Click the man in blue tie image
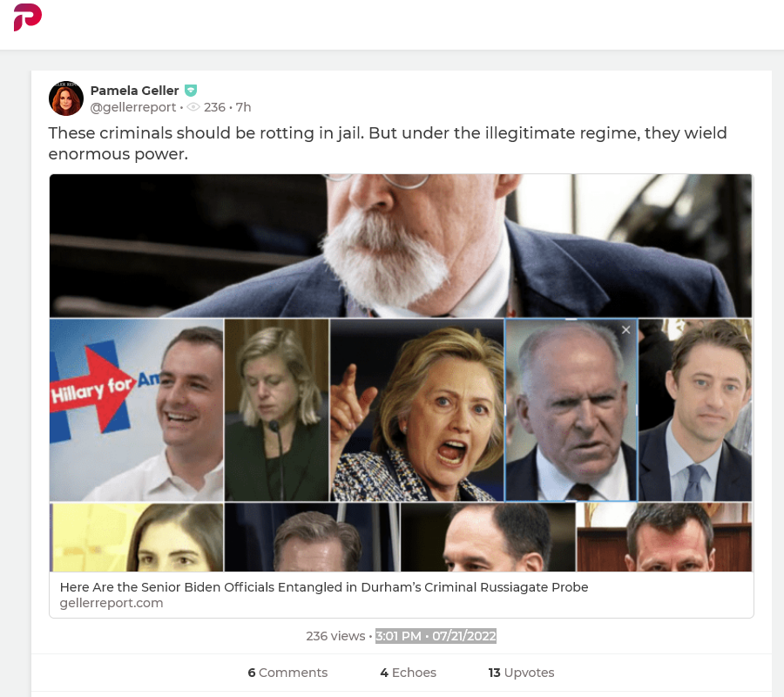This screenshot has height=697, width=784. click(695, 410)
